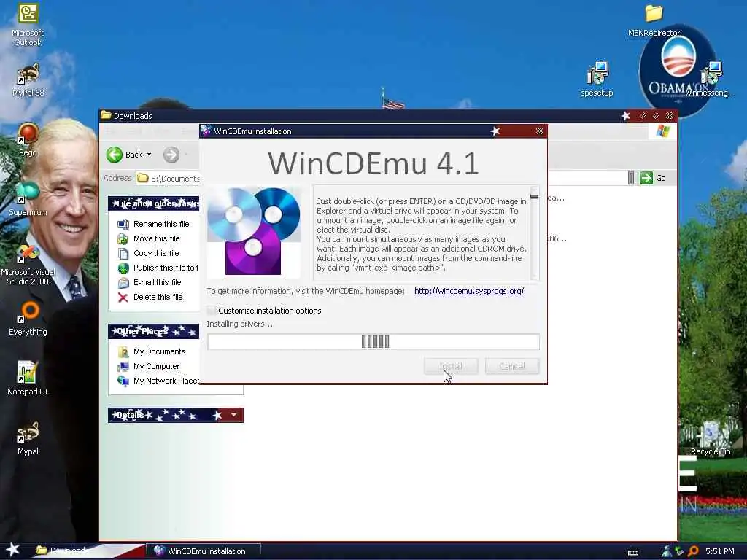Viewport: 747px width, 560px height.
Task: Run the winmesseng installer icon
Action: point(711,79)
